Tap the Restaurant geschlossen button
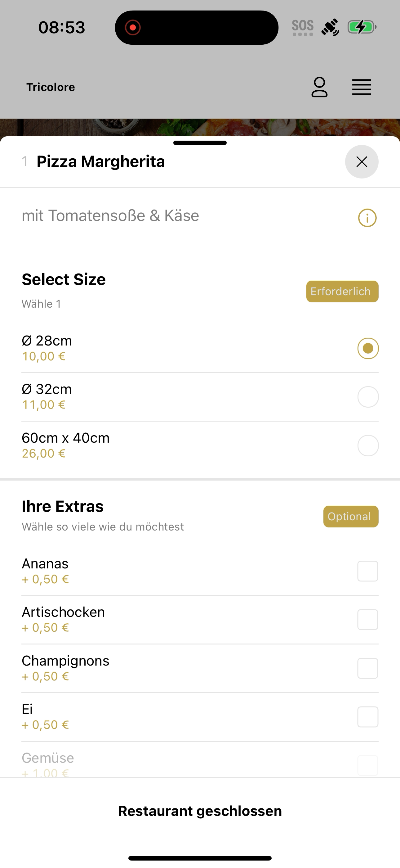Screen dimensions: 400x868 200,811
